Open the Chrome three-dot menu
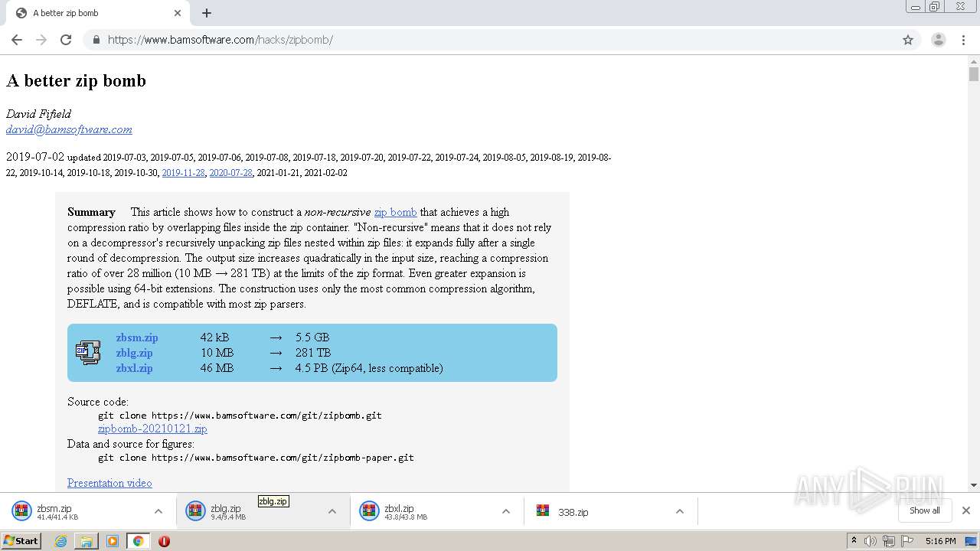This screenshot has height=551, width=980. point(963,40)
